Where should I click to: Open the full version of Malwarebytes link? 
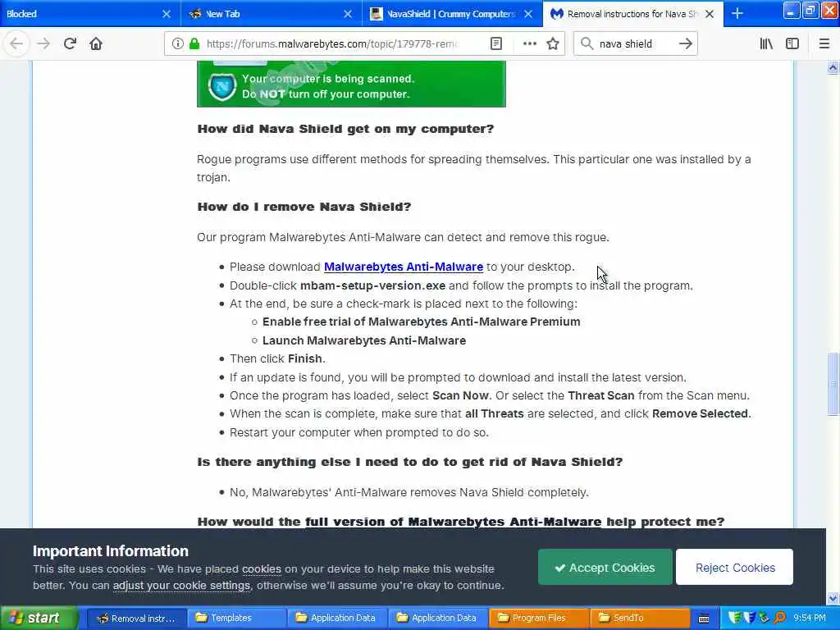[x=453, y=522]
